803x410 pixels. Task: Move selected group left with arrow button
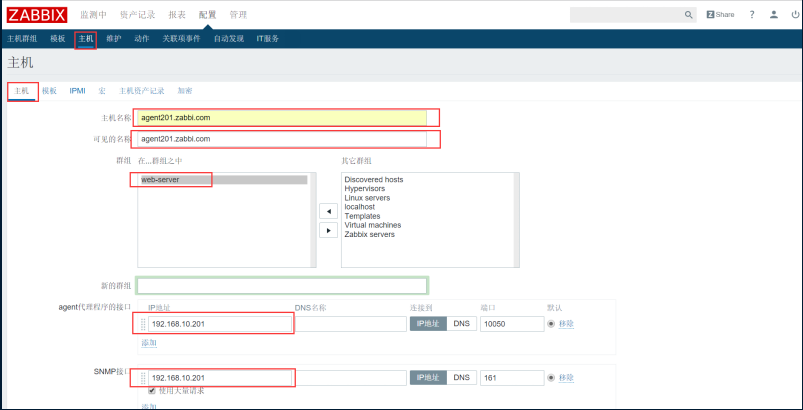[x=328, y=211]
